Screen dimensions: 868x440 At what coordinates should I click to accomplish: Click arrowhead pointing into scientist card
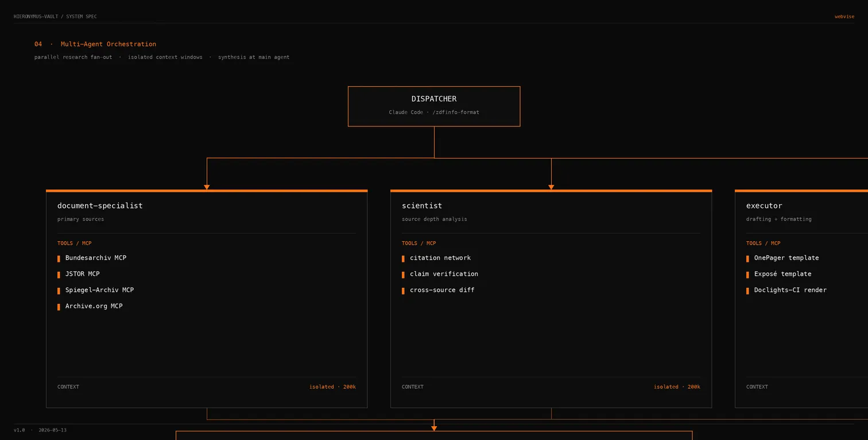click(x=551, y=187)
